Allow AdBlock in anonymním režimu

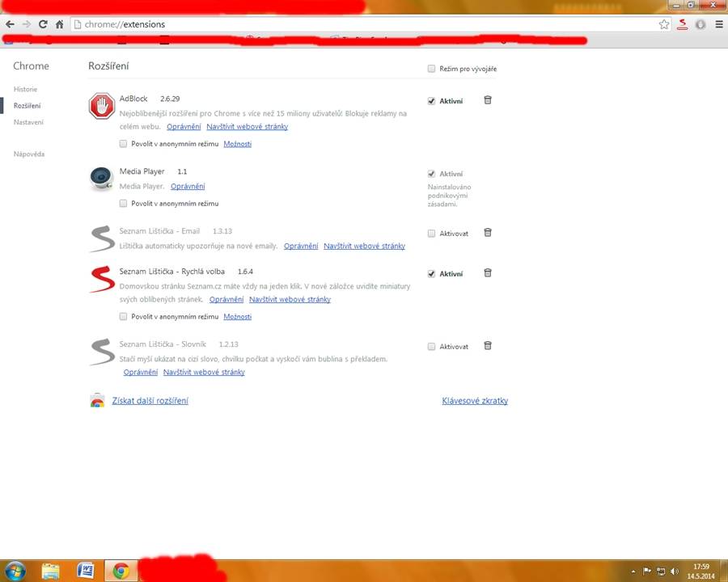pos(123,144)
